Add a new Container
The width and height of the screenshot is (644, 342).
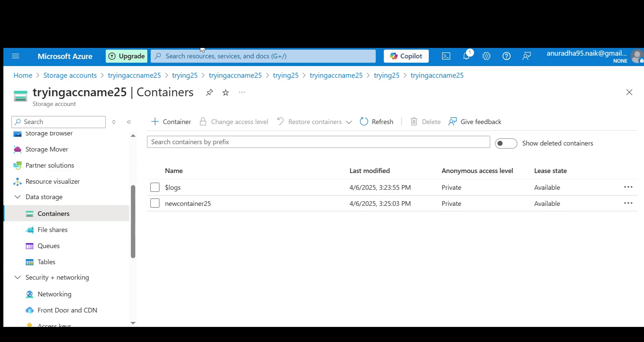coord(171,122)
